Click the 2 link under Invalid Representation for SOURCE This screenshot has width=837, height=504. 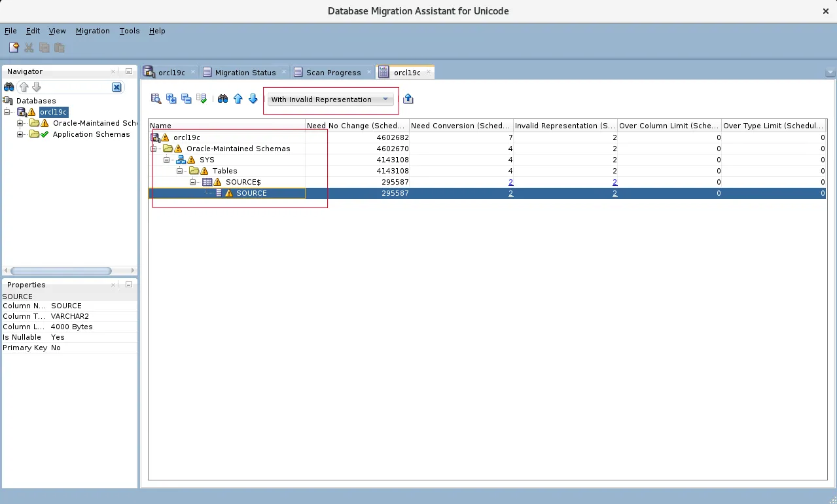pyautogui.click(x=614, y=193)
